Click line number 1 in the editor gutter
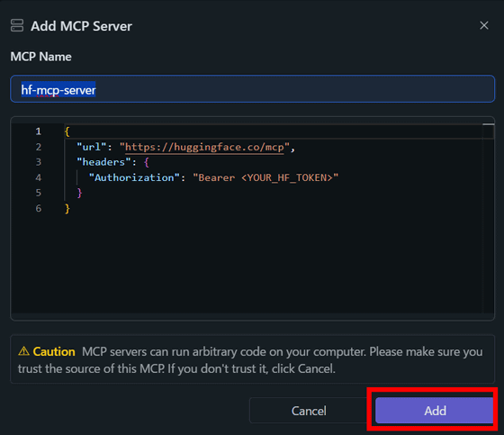This screenshot has height=435, width=504. click(38, 131)
